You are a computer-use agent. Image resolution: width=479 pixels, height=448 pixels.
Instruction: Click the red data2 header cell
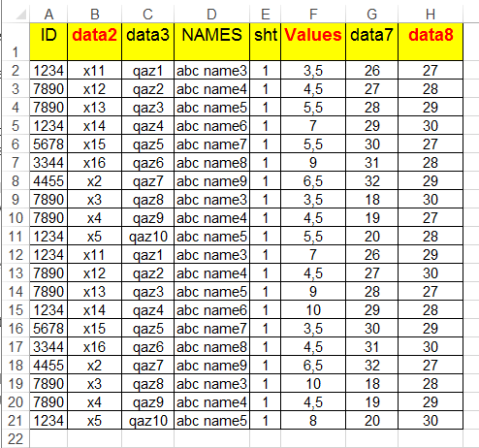coord(94,42)
